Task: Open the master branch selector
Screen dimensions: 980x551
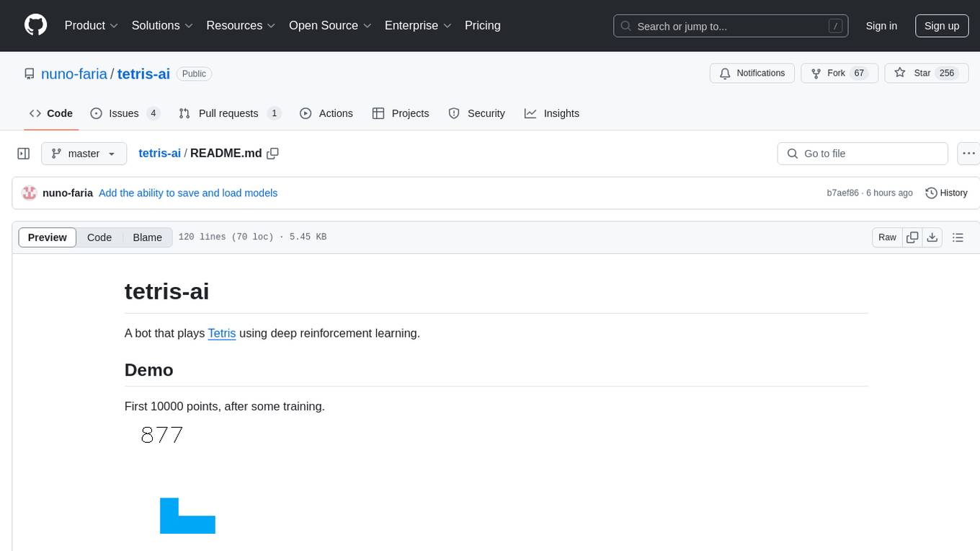Action: click(x=84, y=154)
